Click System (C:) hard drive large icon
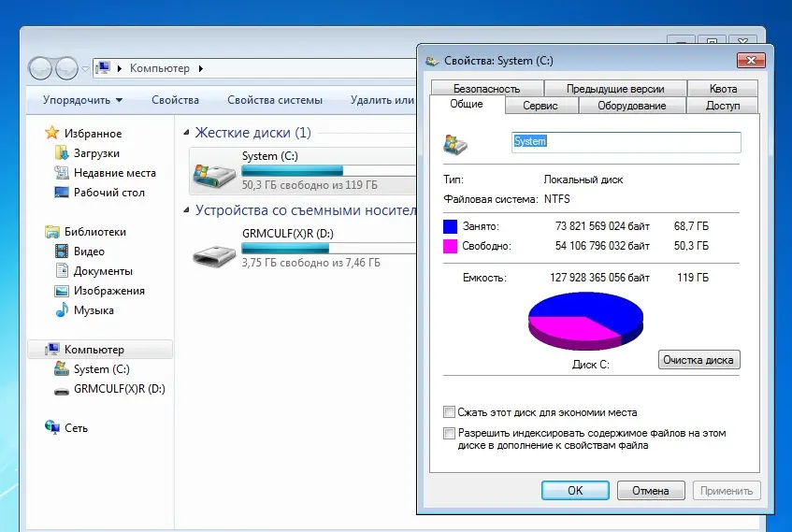792x532 pixels. [214, 175]
